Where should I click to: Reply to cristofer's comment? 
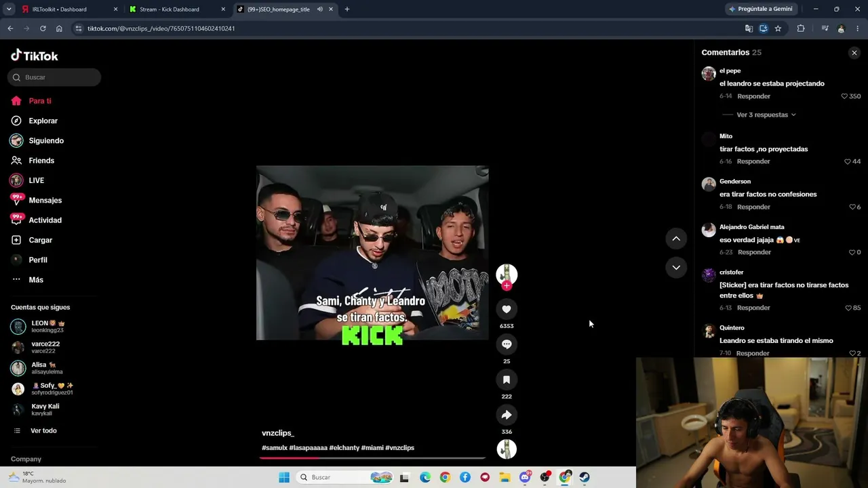click(x=753, y=308)
